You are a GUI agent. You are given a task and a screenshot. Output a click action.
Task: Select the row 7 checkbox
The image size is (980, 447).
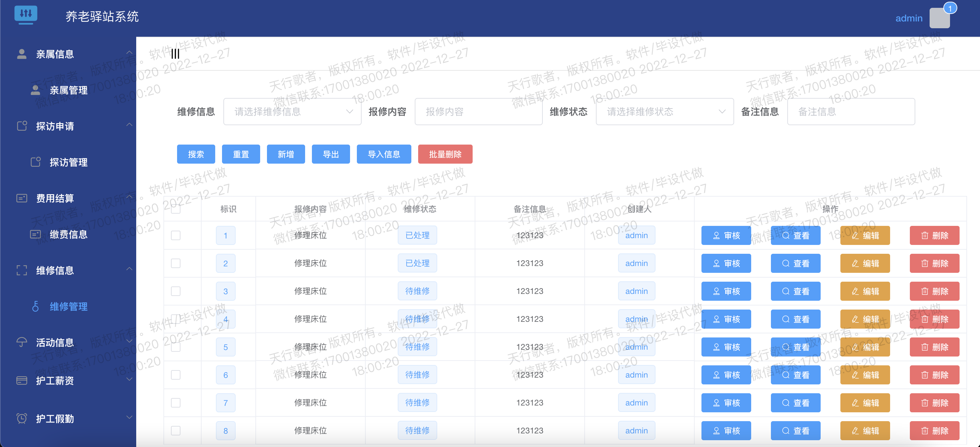(x=176, y=403)
